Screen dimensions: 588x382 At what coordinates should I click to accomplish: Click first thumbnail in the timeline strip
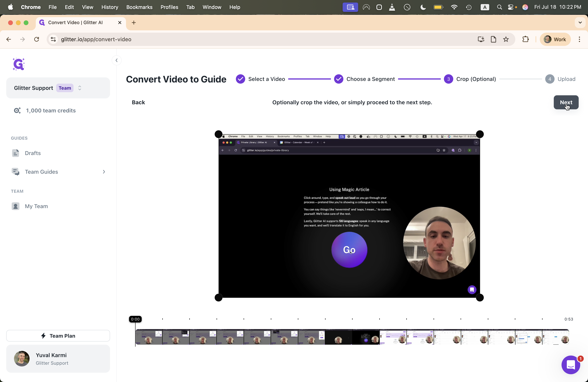coord(149,337)
